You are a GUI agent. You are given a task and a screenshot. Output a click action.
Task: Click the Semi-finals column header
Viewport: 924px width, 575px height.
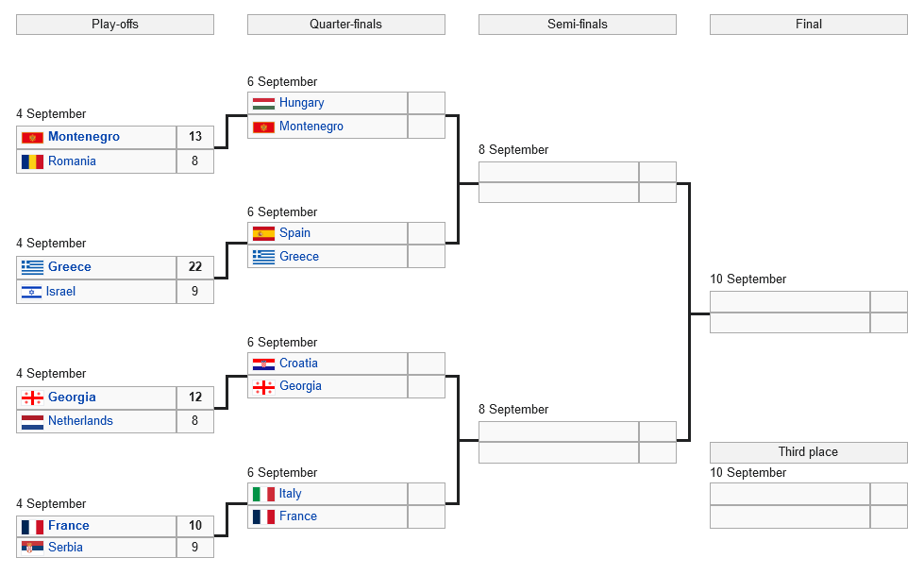(577, 25)
